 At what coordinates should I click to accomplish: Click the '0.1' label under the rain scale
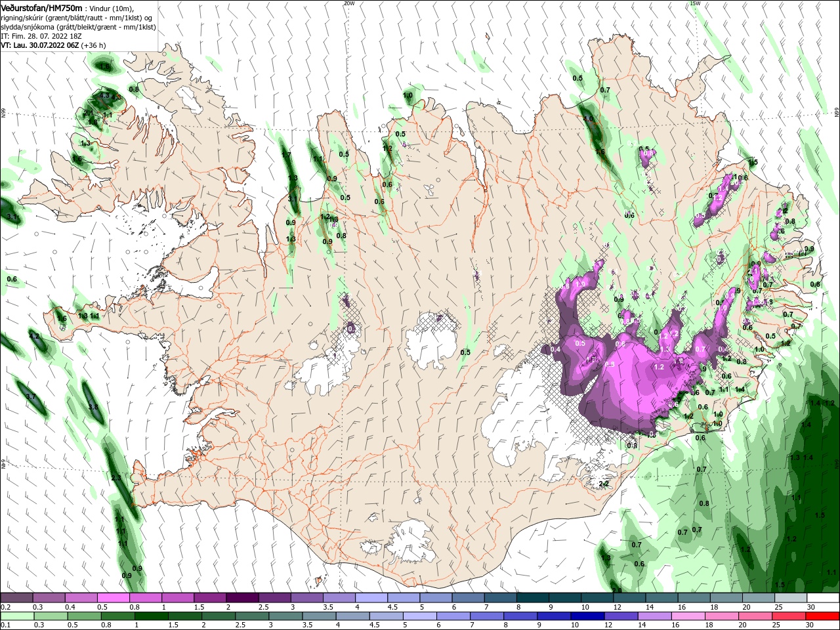click(x=5, y=625)
